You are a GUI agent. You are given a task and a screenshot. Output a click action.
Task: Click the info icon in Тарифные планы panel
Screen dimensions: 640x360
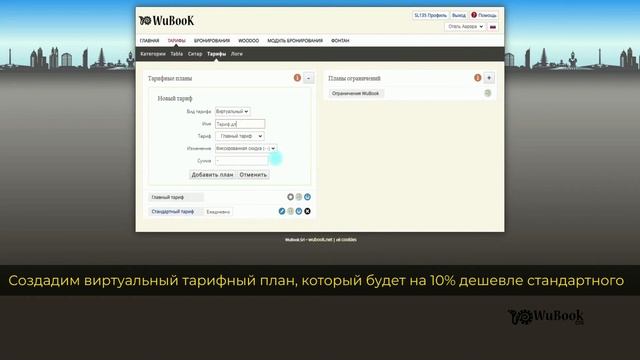[x=297, y=78]
